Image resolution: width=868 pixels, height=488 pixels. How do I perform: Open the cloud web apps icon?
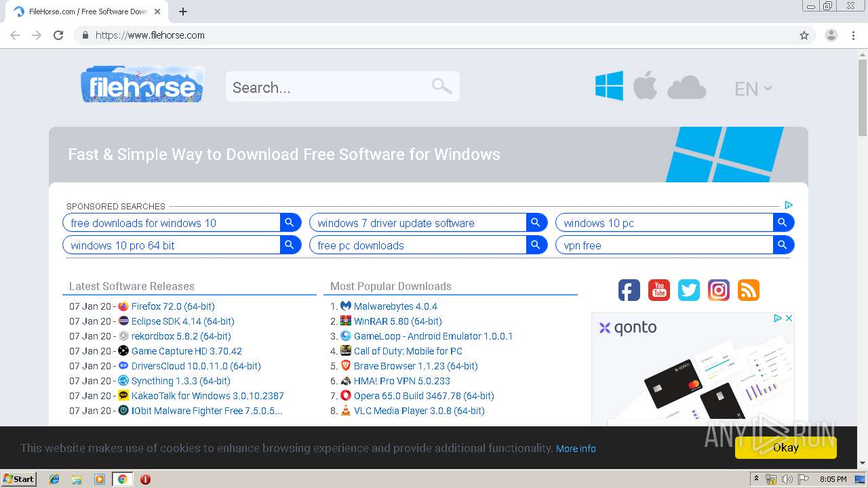coord(686,88)
